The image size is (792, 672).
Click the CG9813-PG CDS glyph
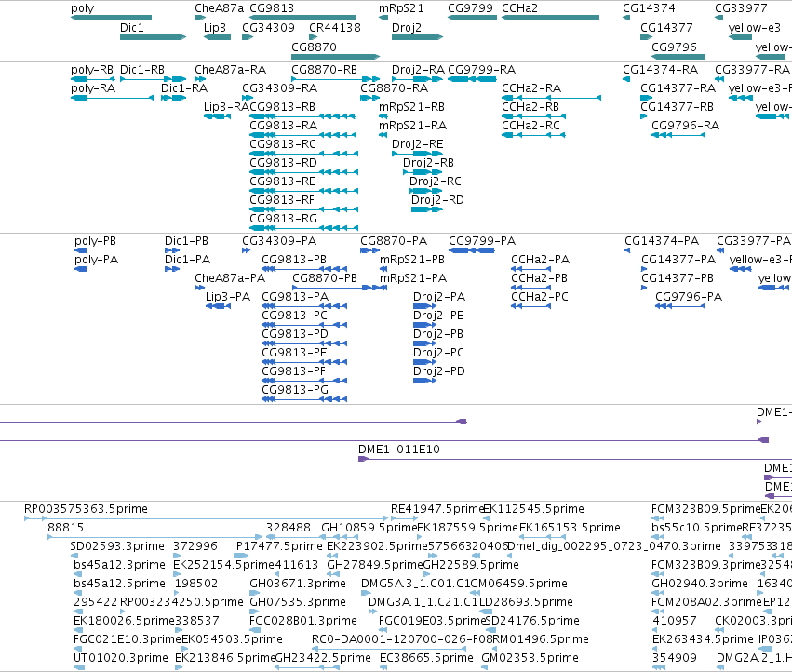coord(304,399)
